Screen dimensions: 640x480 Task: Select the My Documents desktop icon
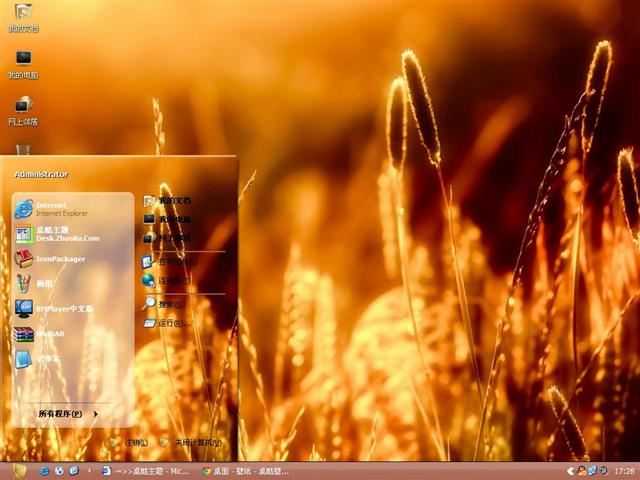(x=23, y=18)
